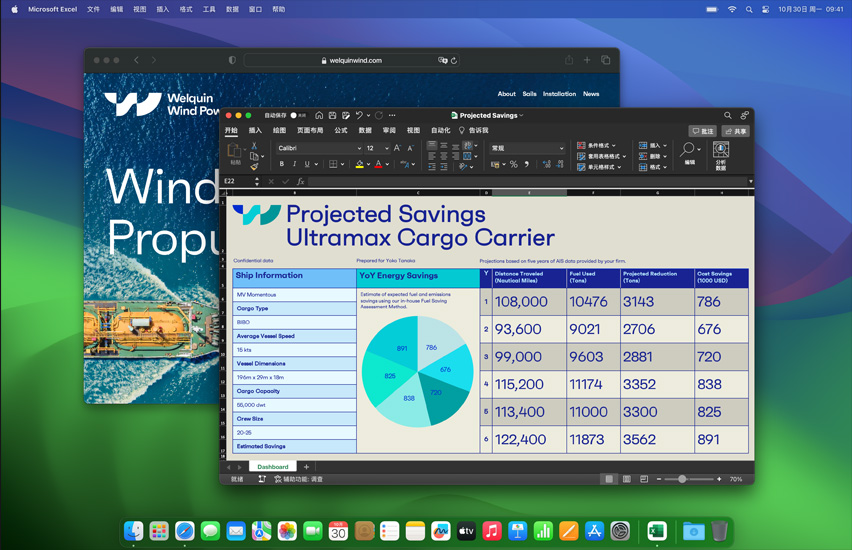Image resolution: width=852 pixels, height=550 pixels.
Task: Click the E22 name box field
Action: 238,182
